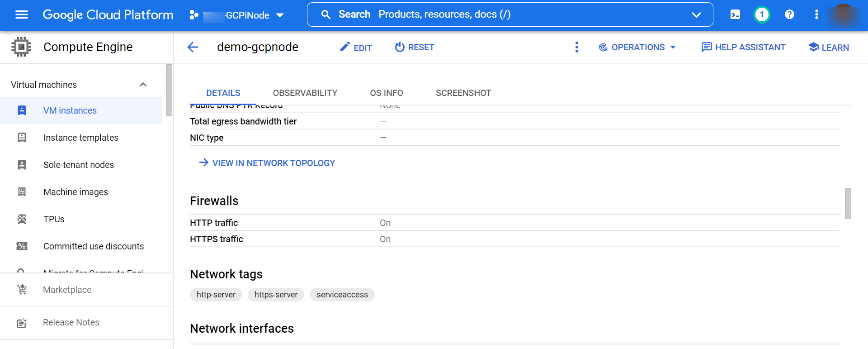Screen dimensions: 868x349
Task: Select VM instances in sidebar
Action: coord(81,110)
